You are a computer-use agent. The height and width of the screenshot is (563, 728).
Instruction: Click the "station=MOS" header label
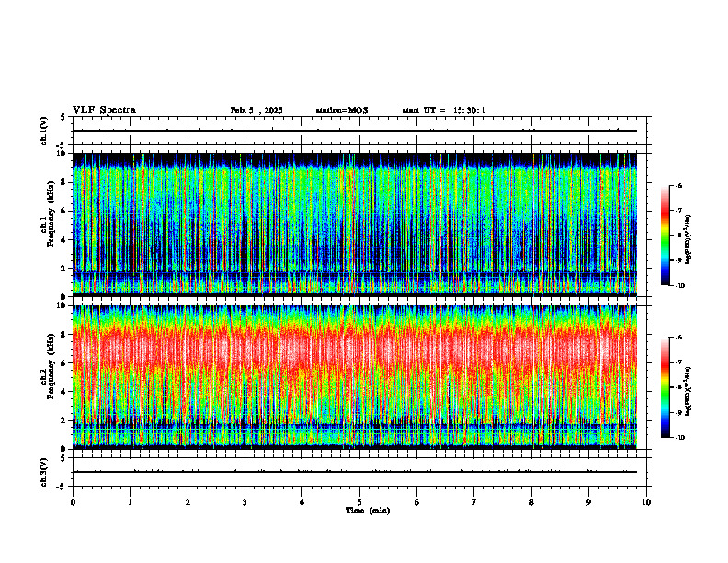[342, 110]
